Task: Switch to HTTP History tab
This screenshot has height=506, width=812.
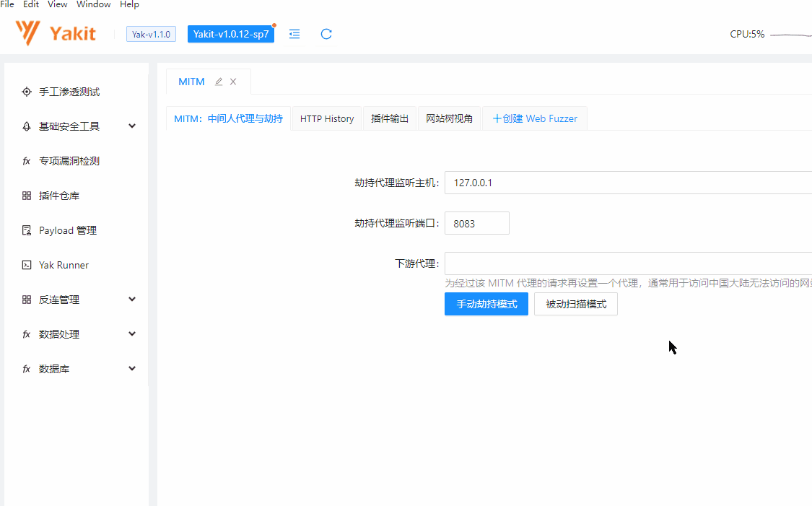Action: [x=327, y=118]
